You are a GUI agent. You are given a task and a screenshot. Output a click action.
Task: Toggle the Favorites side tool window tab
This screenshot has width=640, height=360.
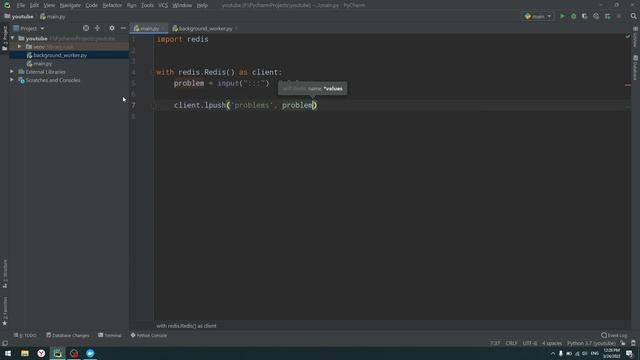(5, 311)
